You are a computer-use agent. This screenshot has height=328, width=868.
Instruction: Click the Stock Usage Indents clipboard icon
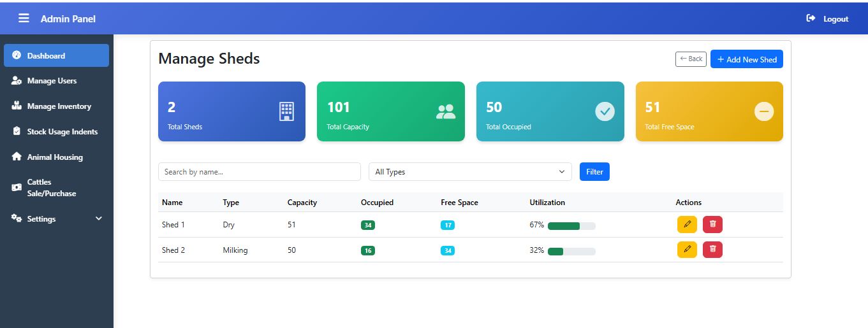coord(17,131)
